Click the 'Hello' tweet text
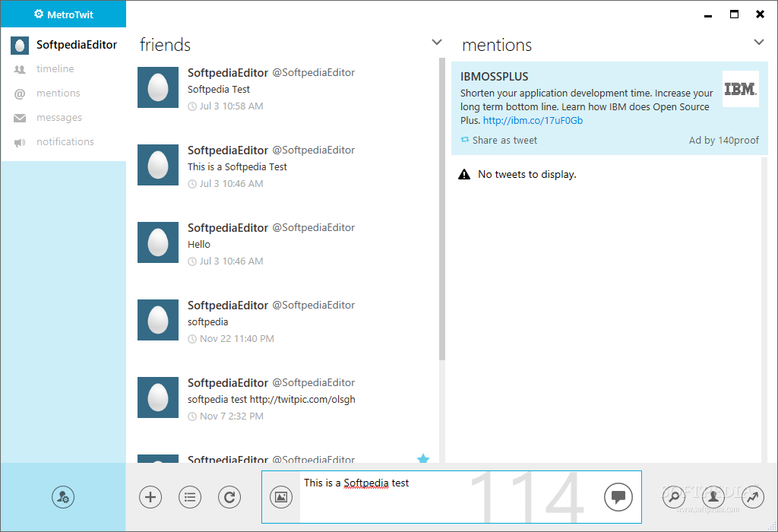The height and width of the screenshot is (532, 778). coord(199,244)
